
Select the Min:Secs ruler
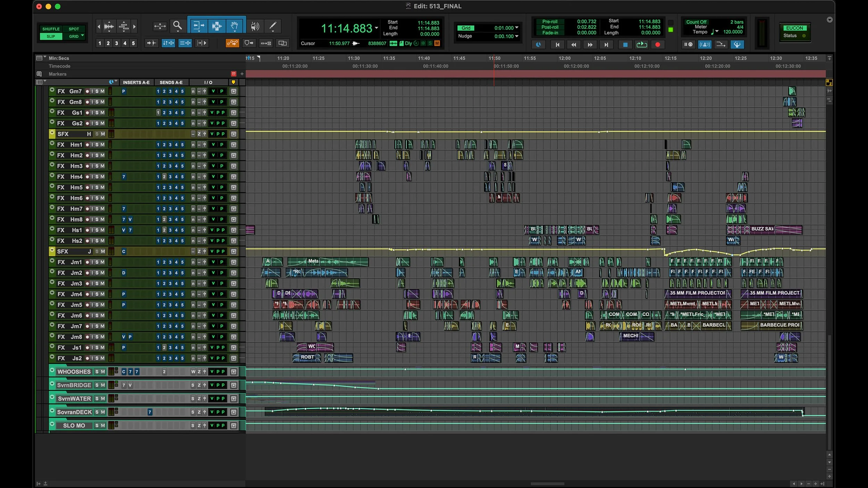[x=59, y=58]
